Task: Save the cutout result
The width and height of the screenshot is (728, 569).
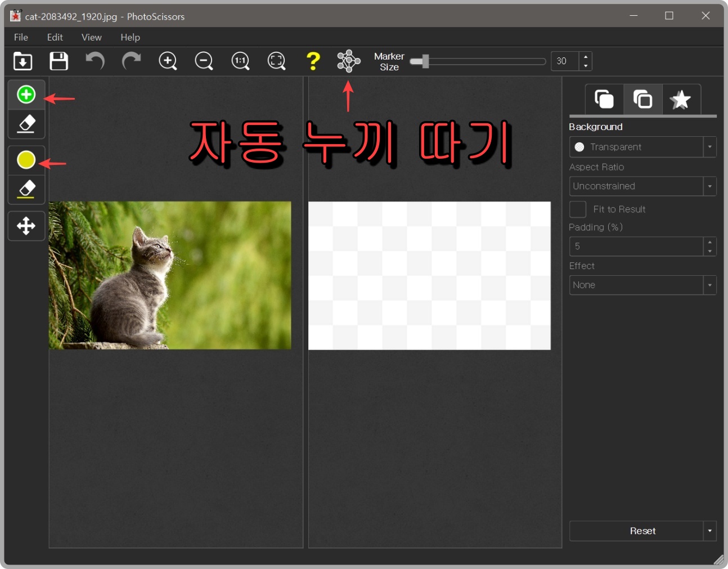Action: pos(59,61)
